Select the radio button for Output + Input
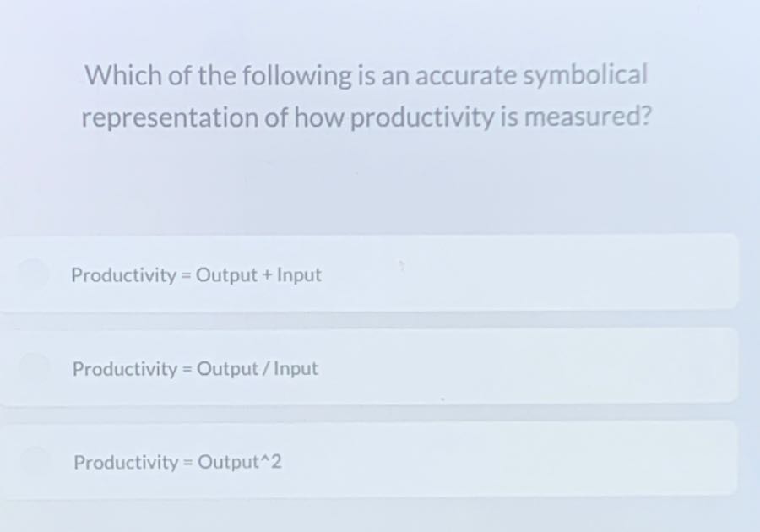This screenshot has height=532, width=760. tap(33, 273)
